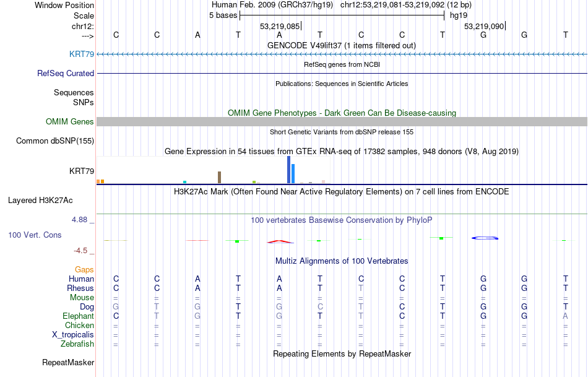The image size is (588, 377).
Task: Click the 'Repeating Elements by RepeatMasker' title
Action: pos(342,353)
